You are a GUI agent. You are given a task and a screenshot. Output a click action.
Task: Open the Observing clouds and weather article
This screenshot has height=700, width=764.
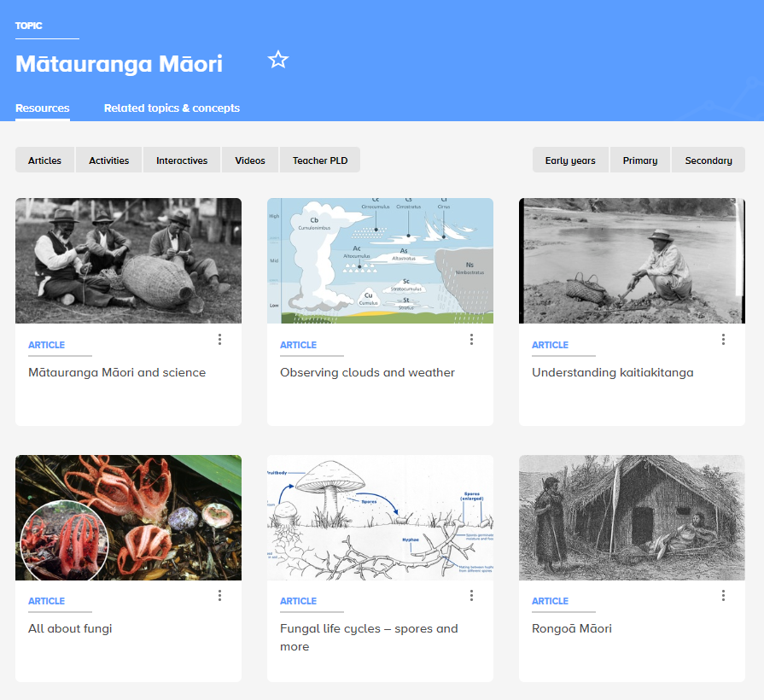tap(367, 373)
